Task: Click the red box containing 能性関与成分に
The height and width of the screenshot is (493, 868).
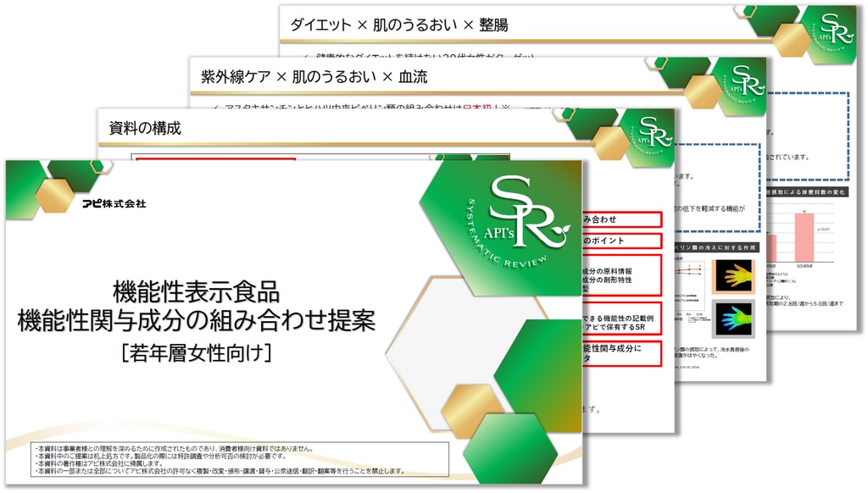Action: coord(622,353)
